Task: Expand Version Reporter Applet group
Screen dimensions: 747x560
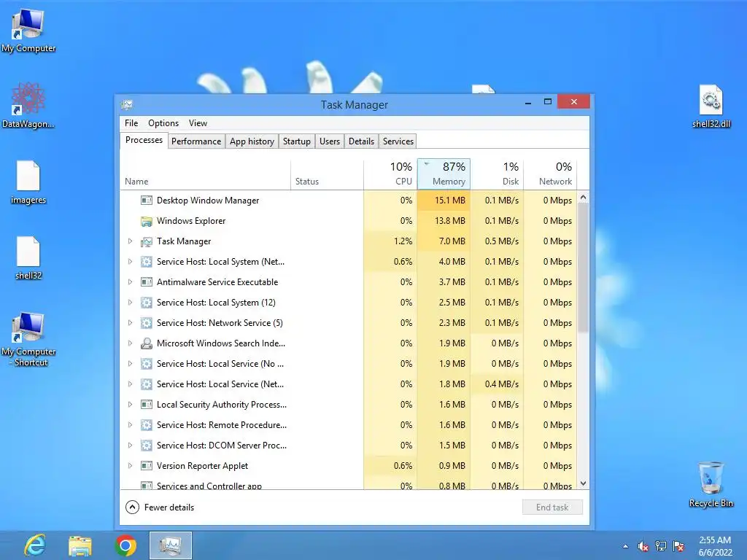Action: [x=130, y=466]
